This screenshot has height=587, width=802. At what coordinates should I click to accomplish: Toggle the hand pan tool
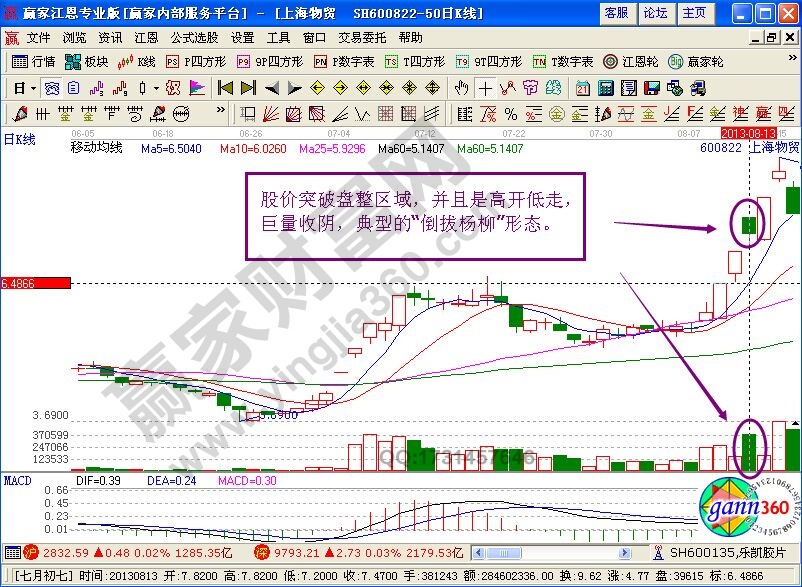tap(461, 89)
